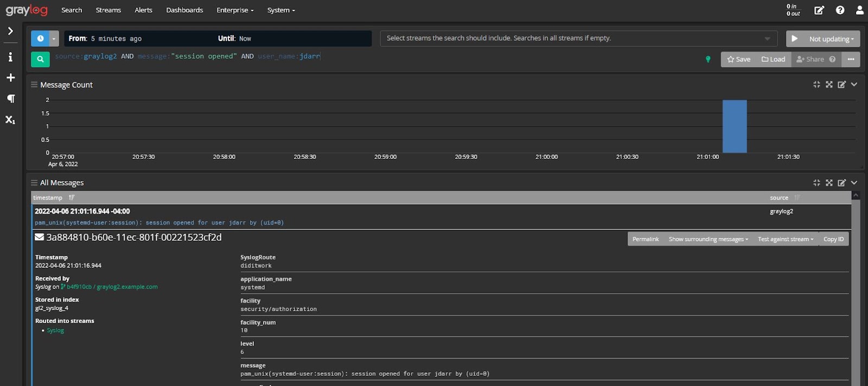The image size is (868, 386).
Task: Expand Show surrounding messages dropdown
Action: [708, 239]
